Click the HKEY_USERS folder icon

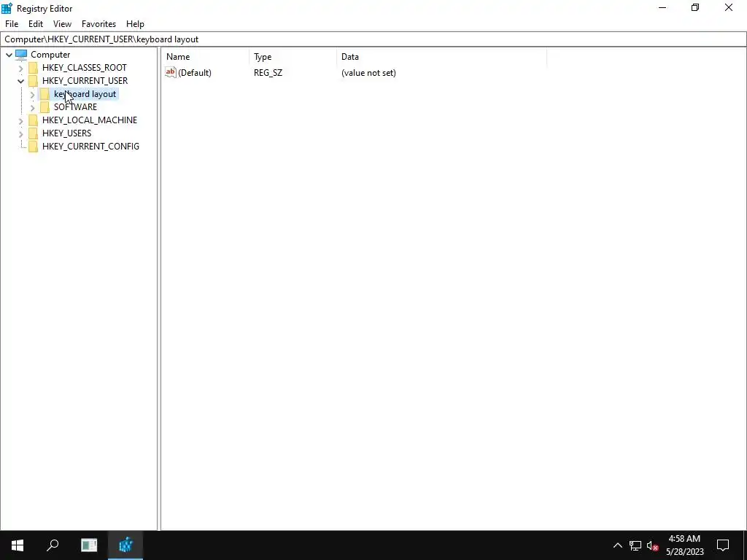click(x=34, y=133)
